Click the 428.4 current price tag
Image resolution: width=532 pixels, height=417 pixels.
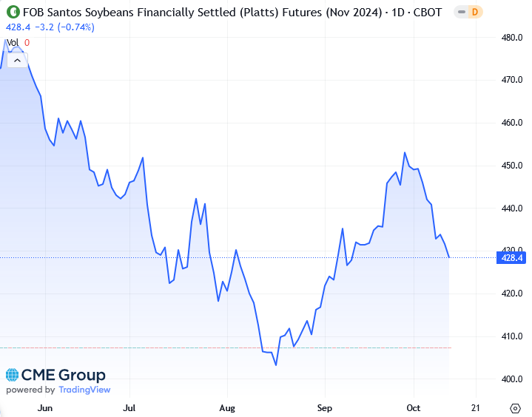[511, 258]
